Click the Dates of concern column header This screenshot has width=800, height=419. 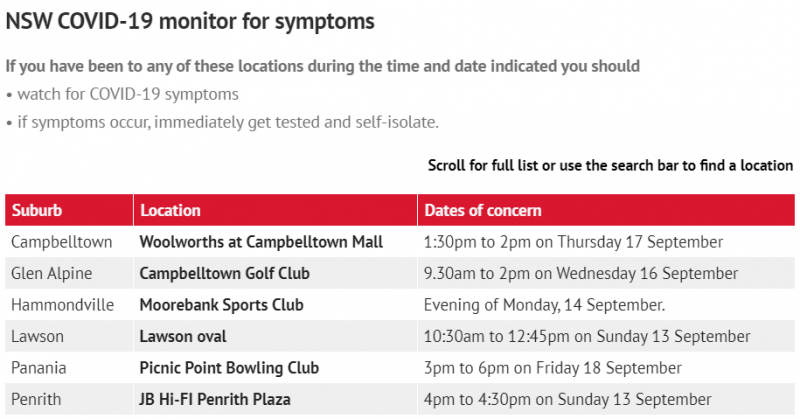(606, 210)
